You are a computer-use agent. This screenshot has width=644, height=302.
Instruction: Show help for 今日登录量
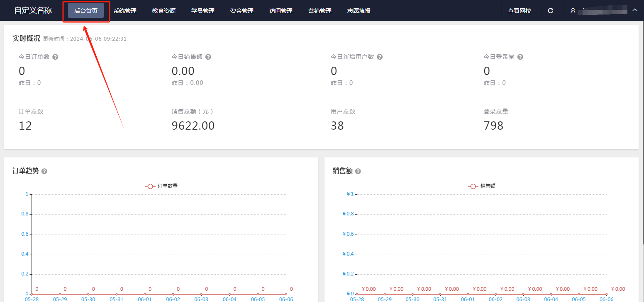click(520, 57)
